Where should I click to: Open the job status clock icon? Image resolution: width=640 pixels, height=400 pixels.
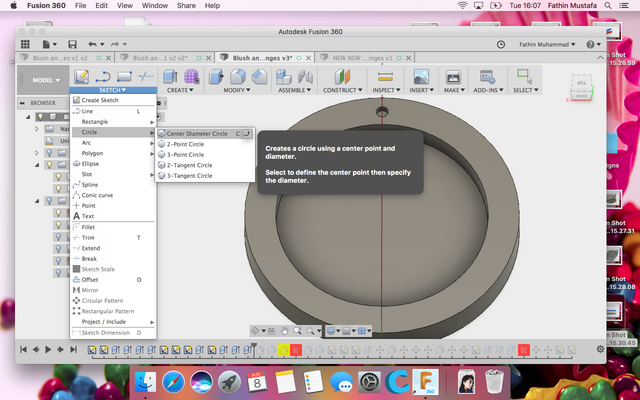pos(500,44)
